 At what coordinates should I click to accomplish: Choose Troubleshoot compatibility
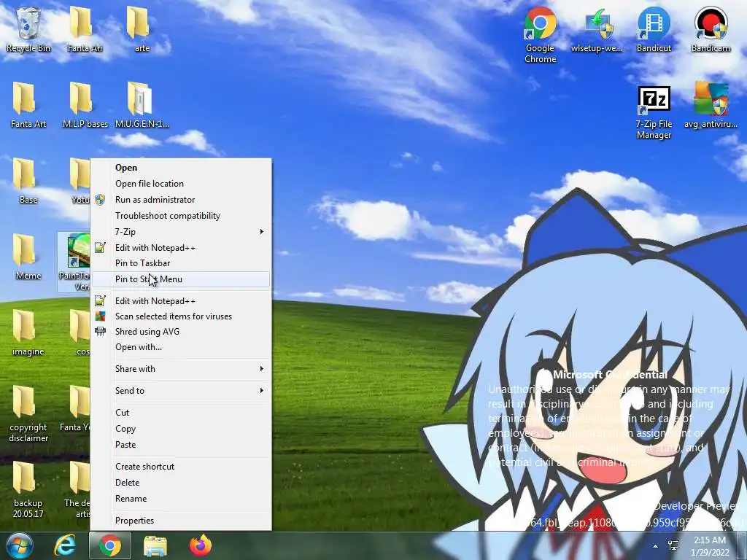pos(181,216)
